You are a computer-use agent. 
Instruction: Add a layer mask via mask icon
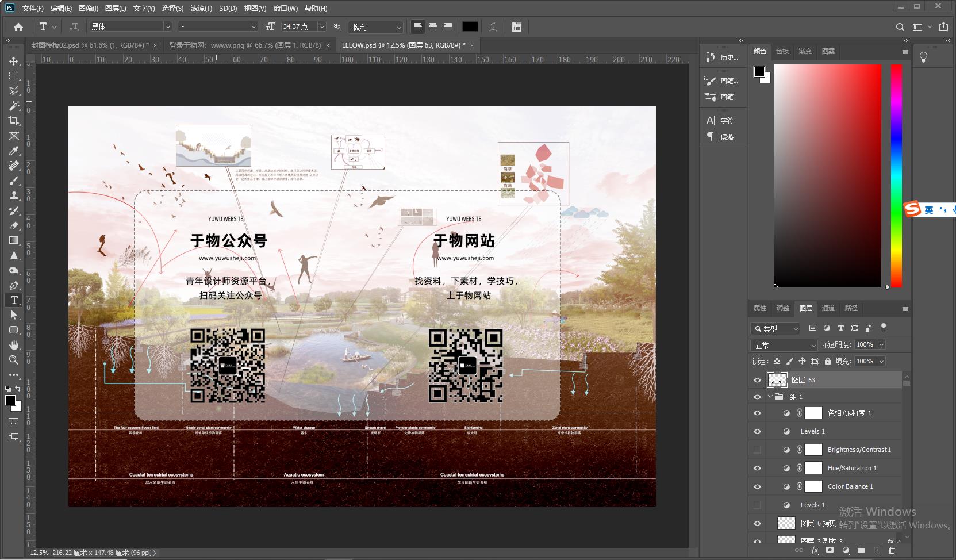coord(830,550)
